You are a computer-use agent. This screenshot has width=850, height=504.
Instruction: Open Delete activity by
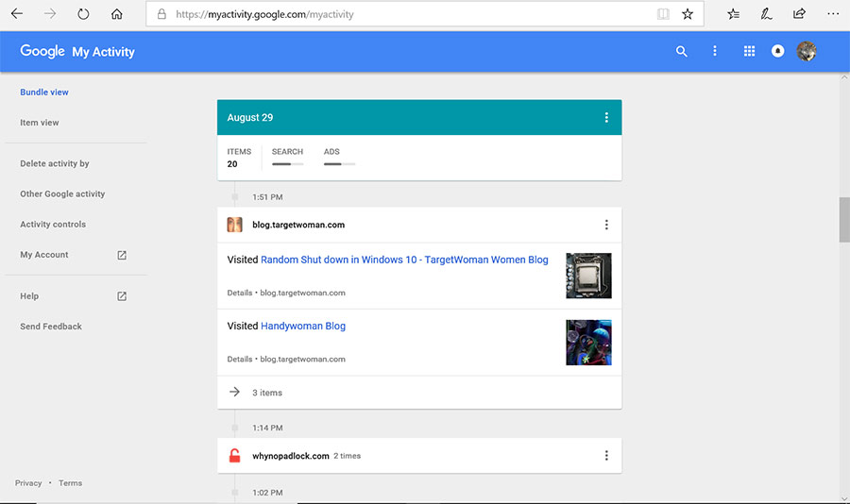click(x=55, y=163)
